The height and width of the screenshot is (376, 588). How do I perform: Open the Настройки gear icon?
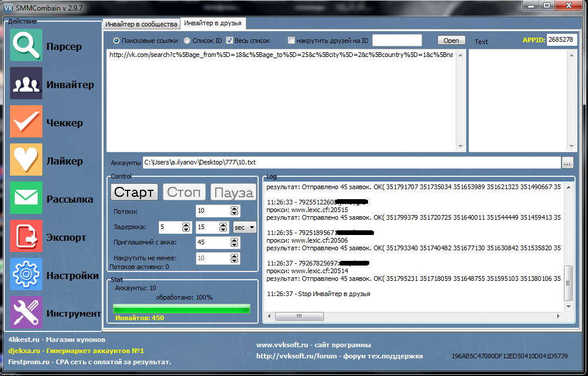click(x=26, y=275)
